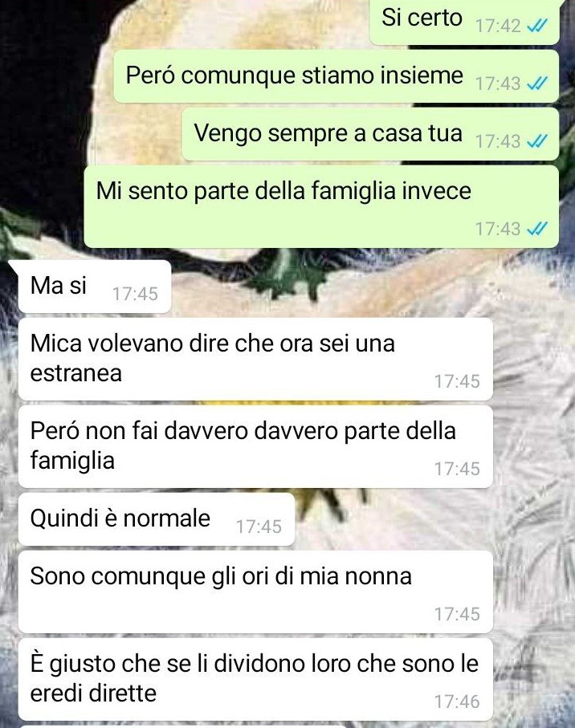Tap the 'Mi sento parte della famiglia invece' bubble
This screenshot has width=575, height=728.
321,206
